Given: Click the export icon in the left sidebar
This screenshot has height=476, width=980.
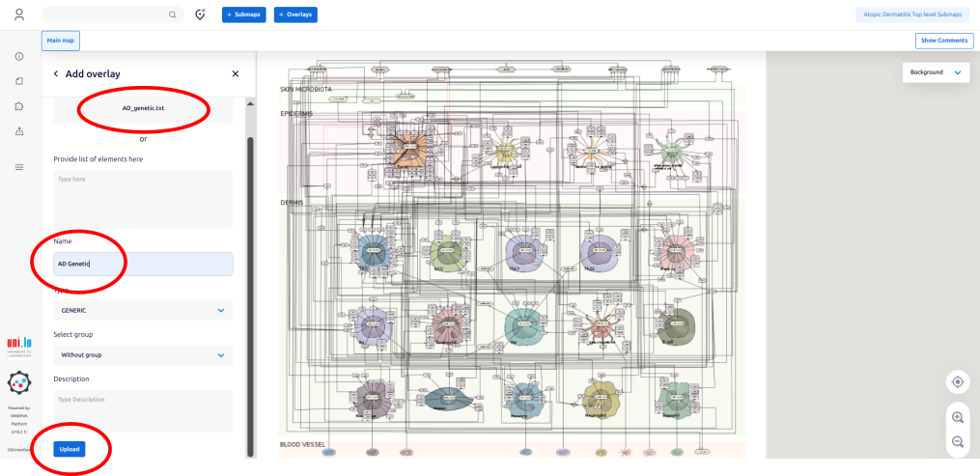Looking at the screenshot, I should pos(19,131).
